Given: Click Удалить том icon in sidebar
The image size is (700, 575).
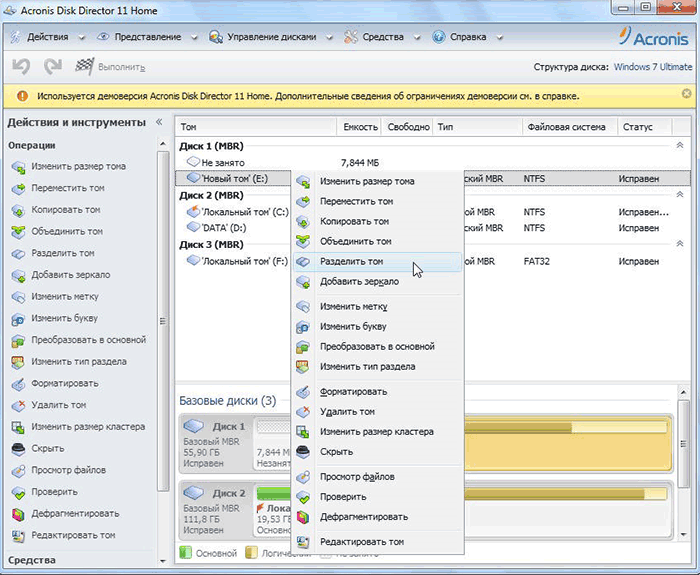Looking at the screenshot, I should pos(18,405).
